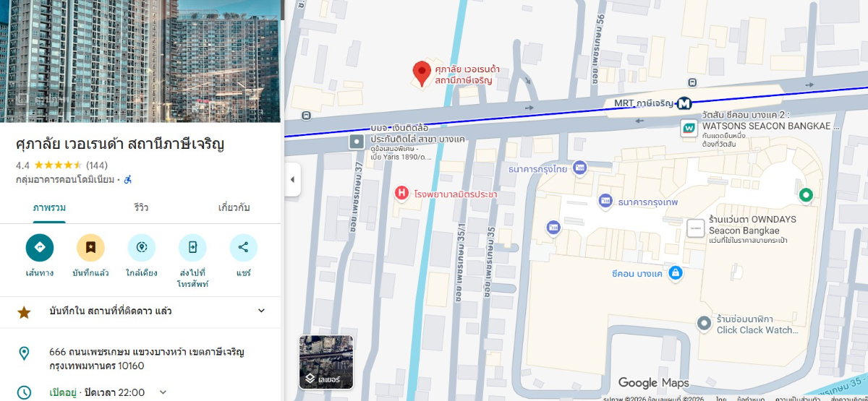The height and width of the screenshot is (401, 868).
Task: Share this place with แชร์ icon
Action: 243,247
